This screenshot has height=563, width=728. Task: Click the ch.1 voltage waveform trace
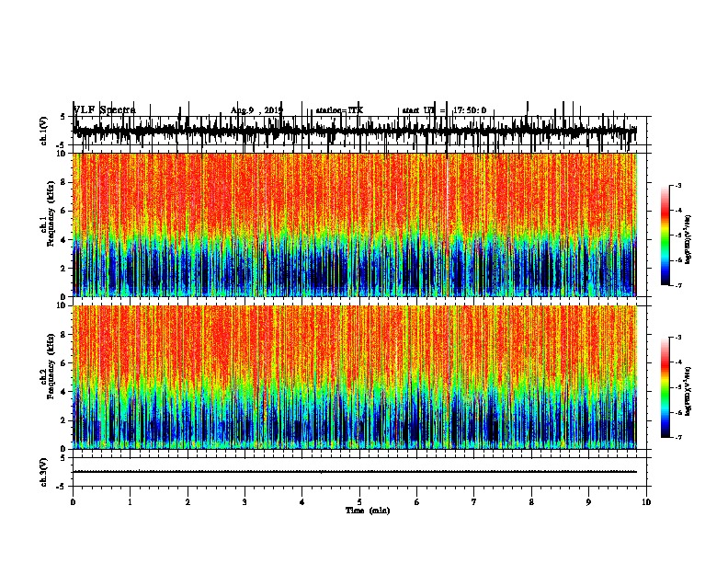tap(355, 131)
